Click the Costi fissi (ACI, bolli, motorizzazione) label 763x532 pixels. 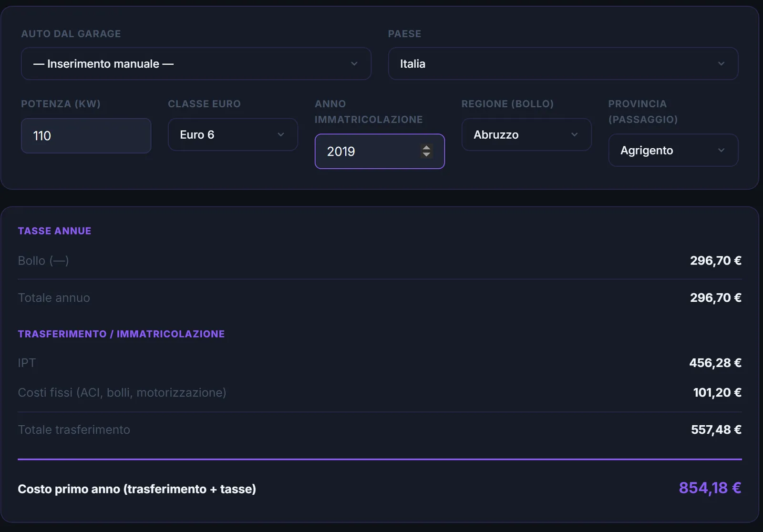[x=122, y=393]
